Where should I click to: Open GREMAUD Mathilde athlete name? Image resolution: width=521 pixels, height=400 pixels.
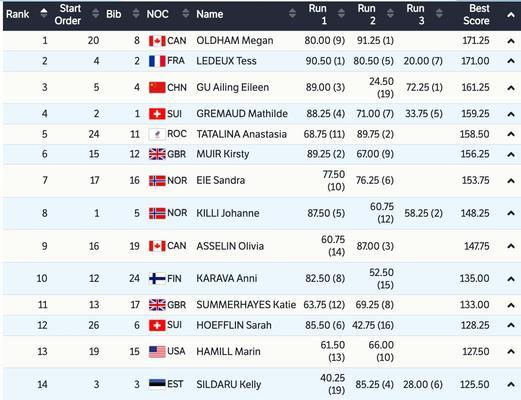tap(242, 114)
